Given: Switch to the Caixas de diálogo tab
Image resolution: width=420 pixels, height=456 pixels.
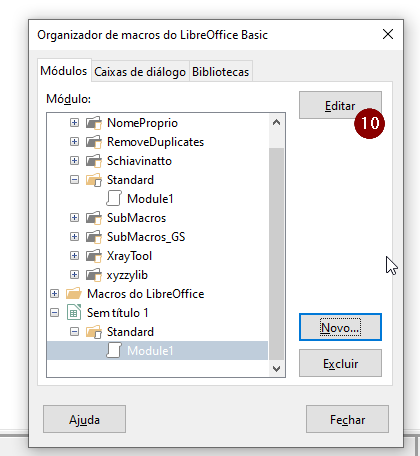Looking at the screenshot, I should (140, 72).
